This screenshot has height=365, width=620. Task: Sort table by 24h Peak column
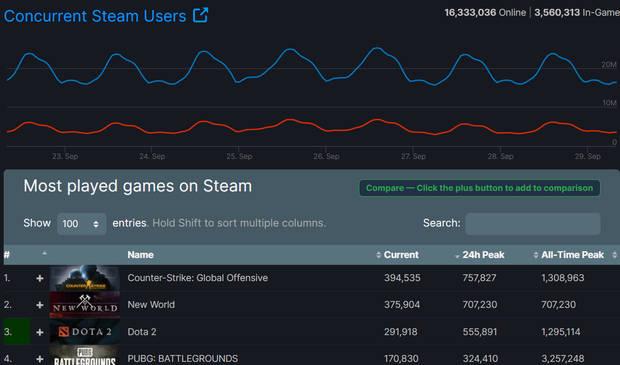point(483,255)
